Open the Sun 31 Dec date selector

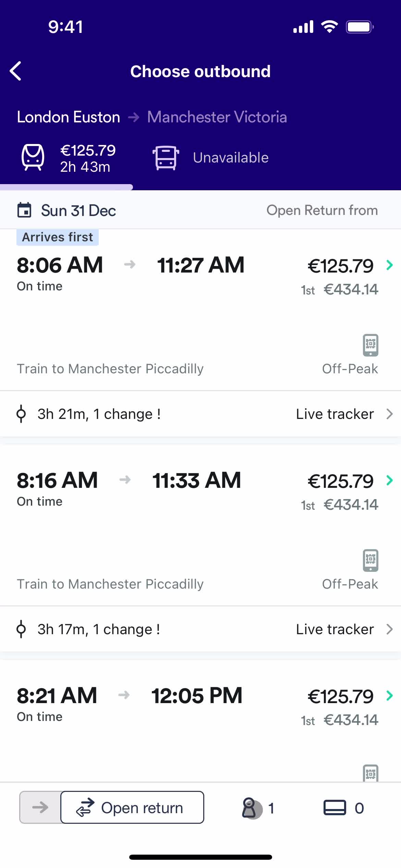67,210
